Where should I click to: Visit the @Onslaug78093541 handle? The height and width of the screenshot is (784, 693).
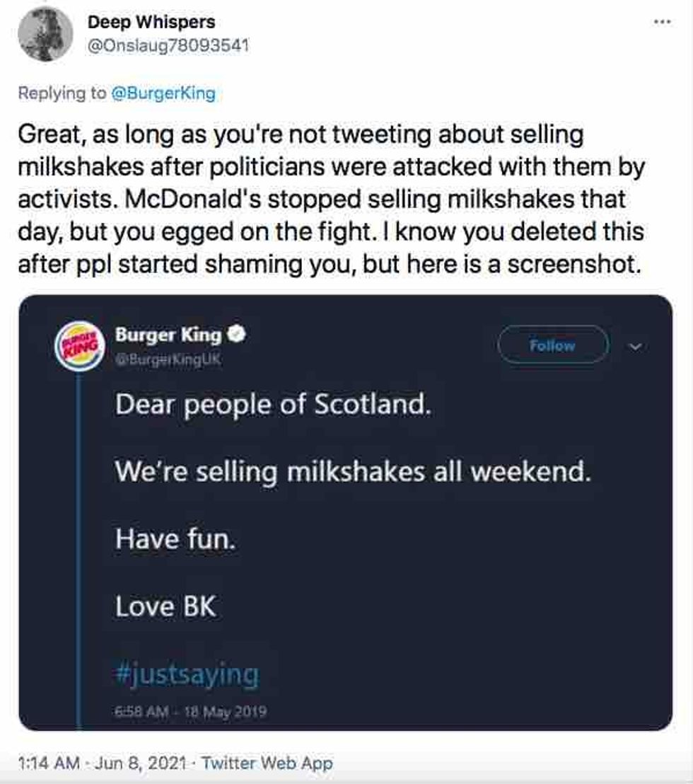tap(168, 46)
